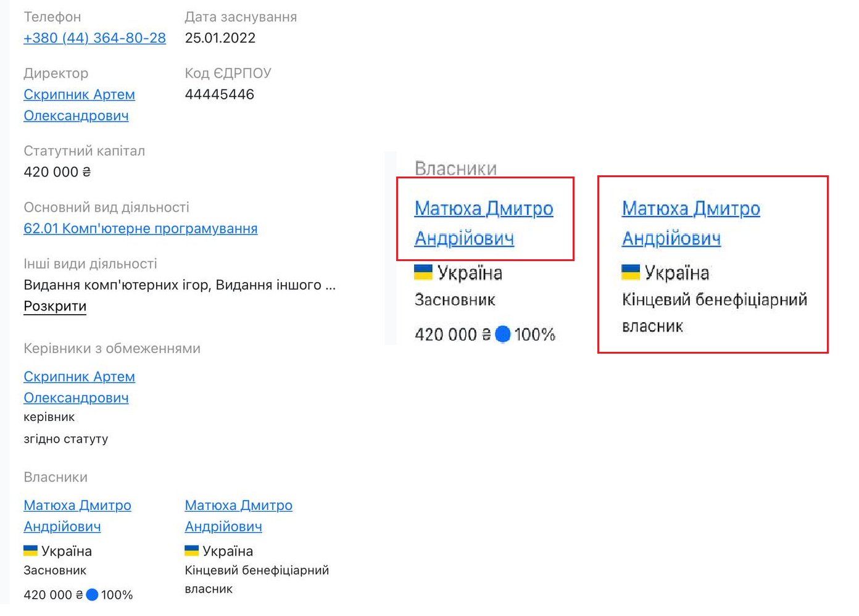Open Скрипник Артем Олександрович under Директор

point(79,105)
